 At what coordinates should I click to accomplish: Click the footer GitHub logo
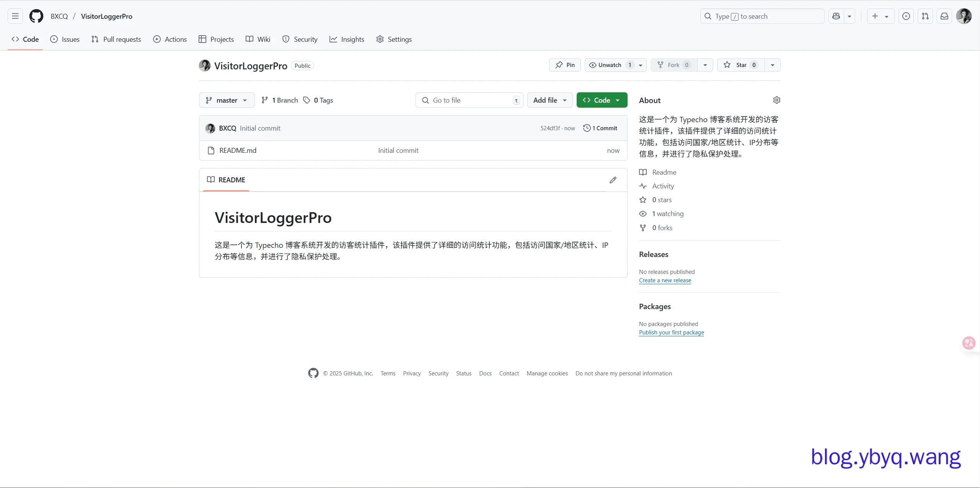coord(313,373)
